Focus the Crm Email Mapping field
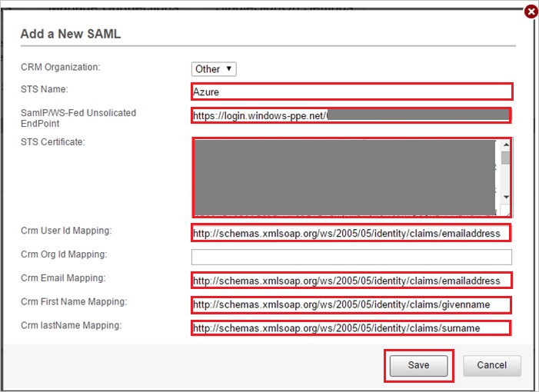539x392 pixels. tap(351, 281)
